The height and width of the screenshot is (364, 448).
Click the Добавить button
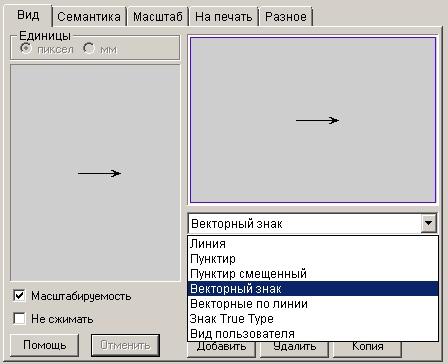click(x=221, y=348)
